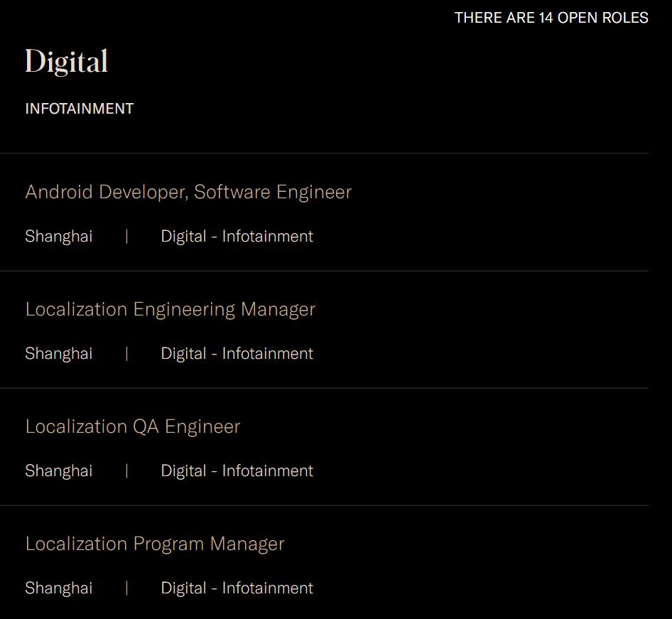
Task: Open the Android Developer, Software Engineer job
Action: coord(188,192)
